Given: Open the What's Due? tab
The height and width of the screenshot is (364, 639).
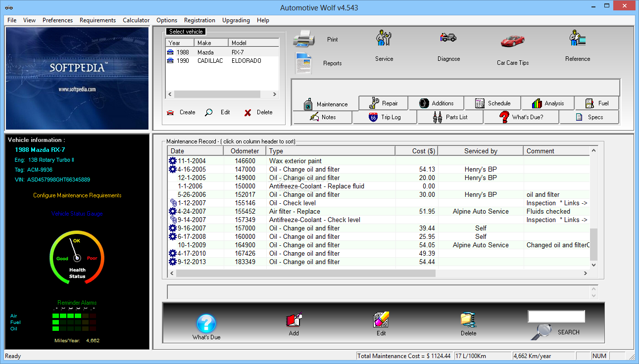Looking at the screenshot, I should point(521,117).
